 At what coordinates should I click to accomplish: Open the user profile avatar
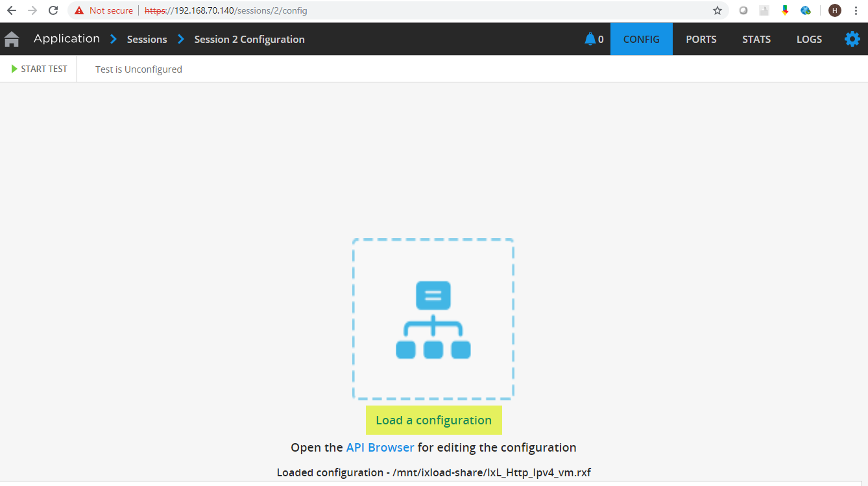click(x=834, y=10)
